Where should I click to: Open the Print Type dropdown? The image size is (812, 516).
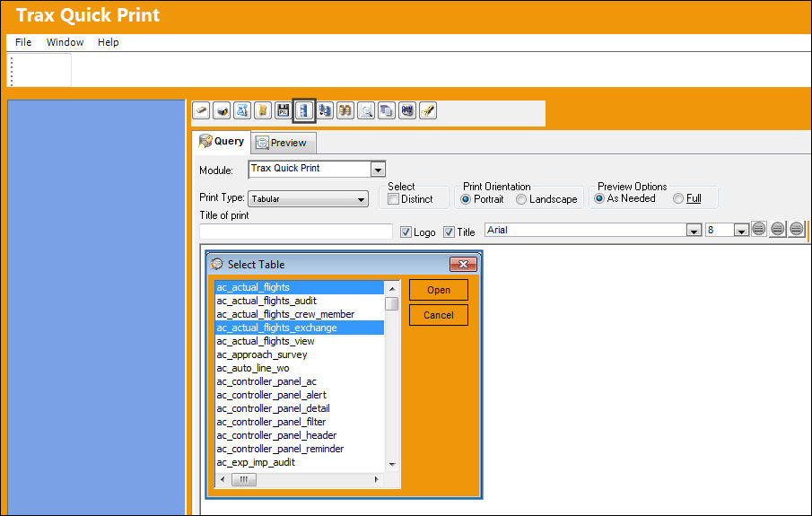click(x=361, y=199)
